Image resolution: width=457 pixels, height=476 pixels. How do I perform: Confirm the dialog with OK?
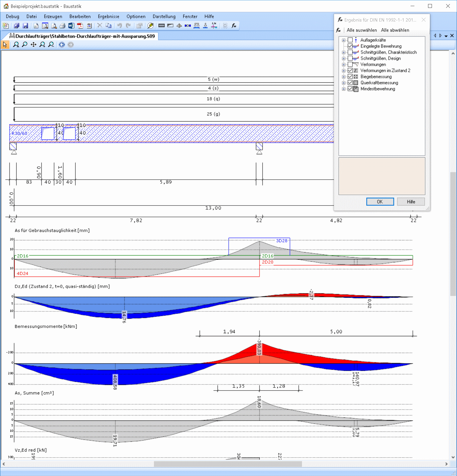[380, 201]
